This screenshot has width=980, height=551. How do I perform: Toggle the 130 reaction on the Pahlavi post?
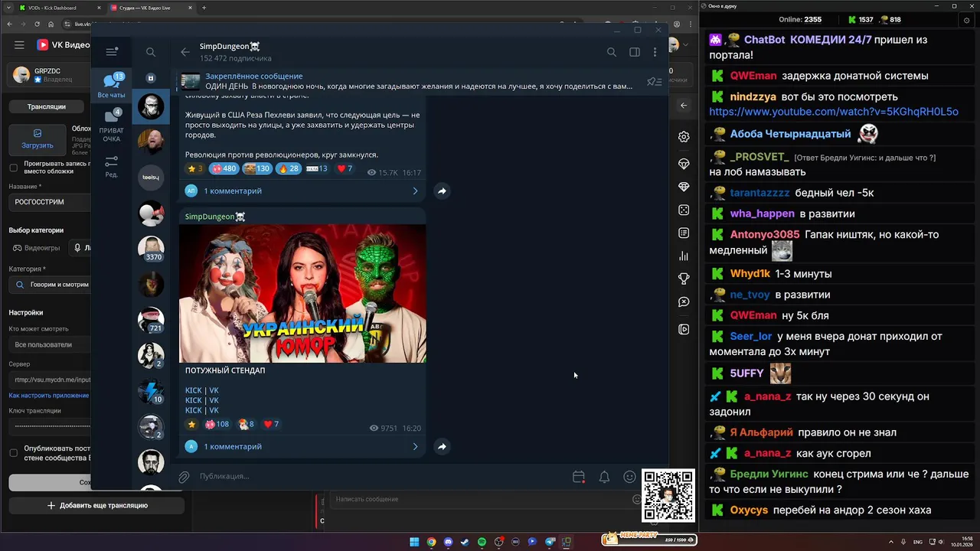pyautogui.click(x=257, y=168)
